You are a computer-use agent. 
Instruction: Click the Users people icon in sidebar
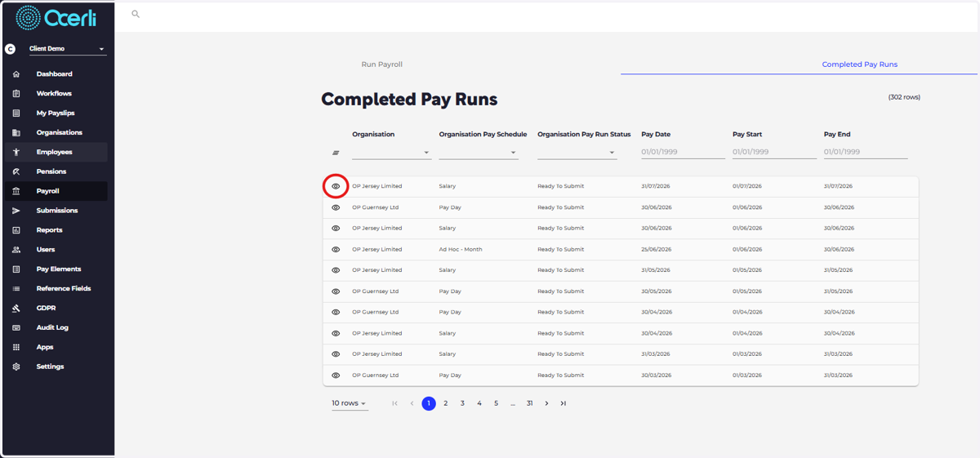pyautogui.click(x=16, y=250)
